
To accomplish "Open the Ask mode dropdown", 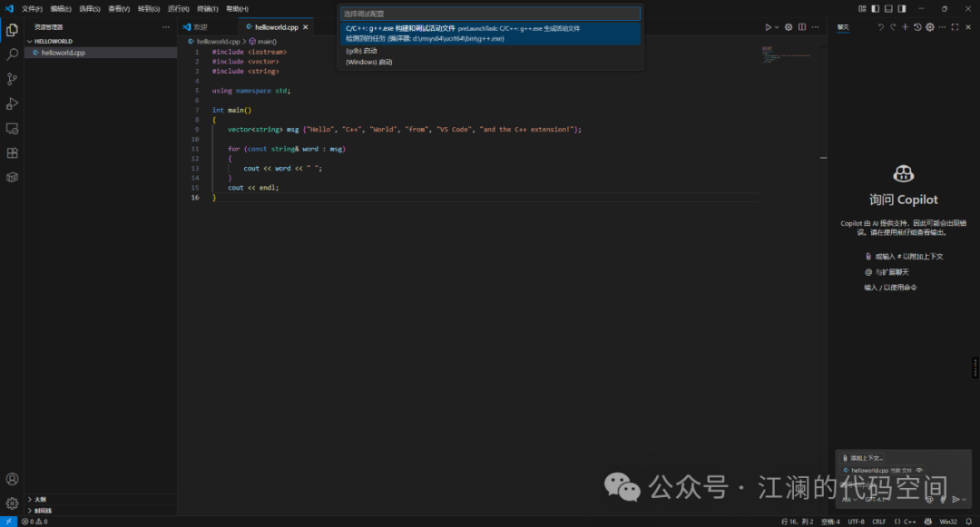I will click(x=849, y=500).
